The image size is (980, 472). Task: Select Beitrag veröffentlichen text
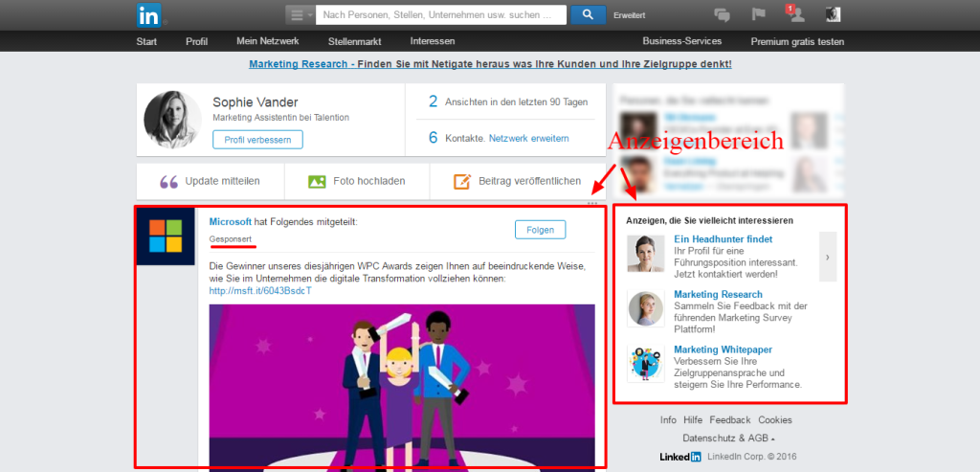pos(529,181)
